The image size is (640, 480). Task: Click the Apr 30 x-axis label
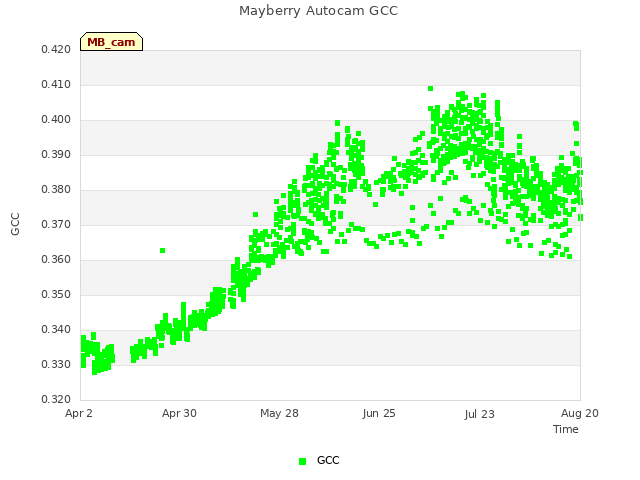pyautogui.click(x=179, y=413)
